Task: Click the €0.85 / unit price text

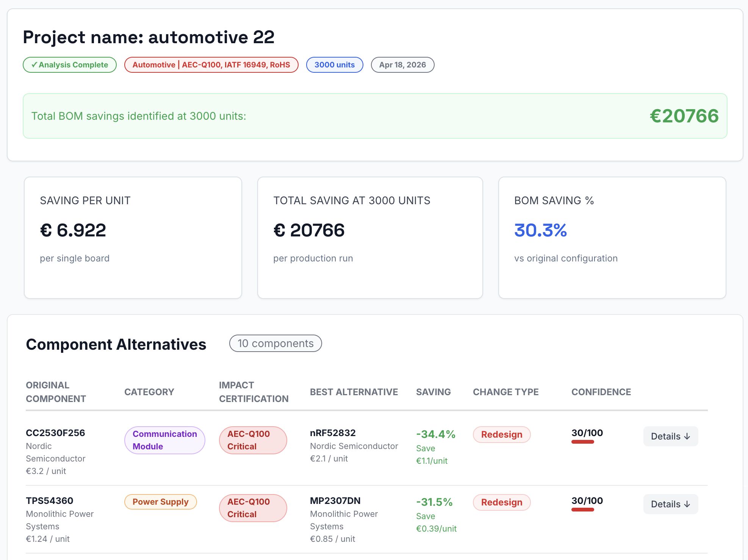Action: (332, 539)
